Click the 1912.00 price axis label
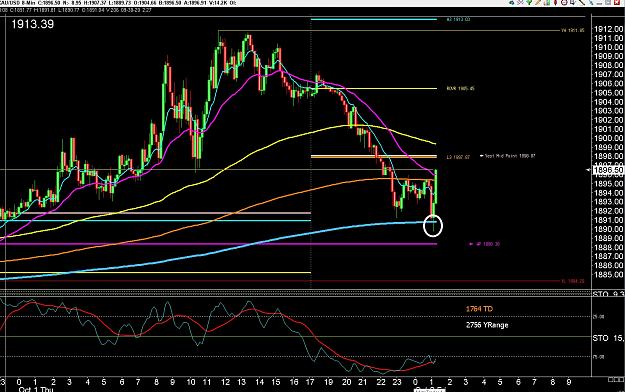Viewport: 625px width, 392px height. 608,29
